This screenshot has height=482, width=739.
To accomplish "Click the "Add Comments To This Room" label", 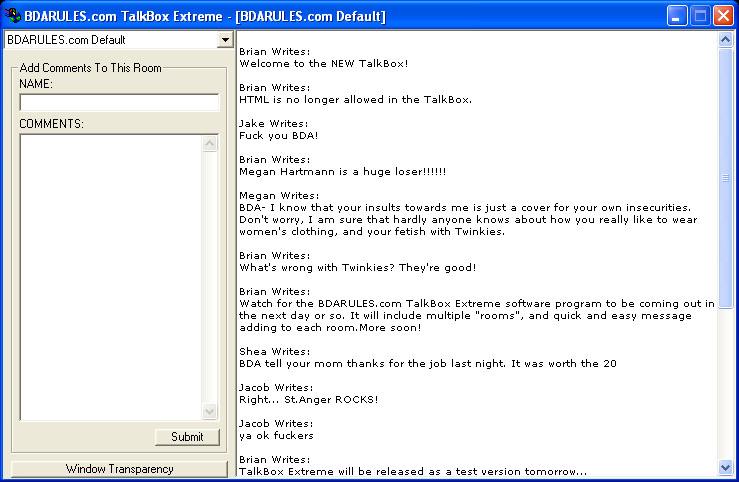I will pyautogui.click(x=90, y=68).
